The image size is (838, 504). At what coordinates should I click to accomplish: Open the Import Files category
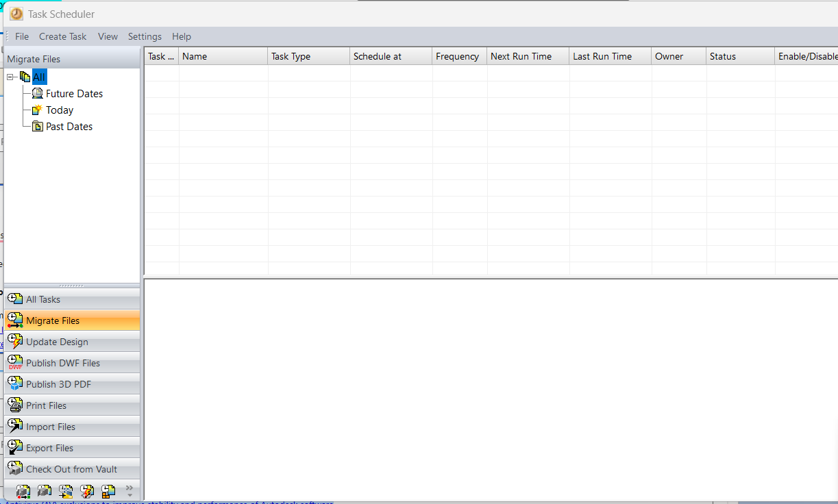(x=72, y=427)
